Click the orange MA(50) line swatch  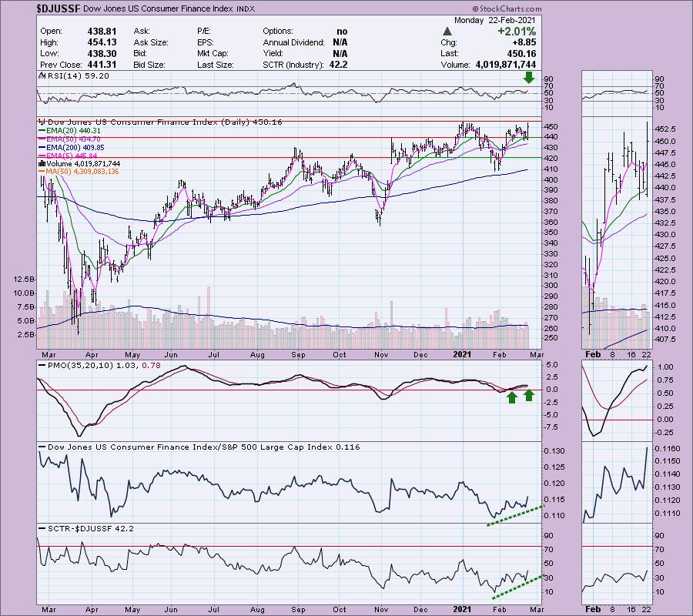point(42,172)
